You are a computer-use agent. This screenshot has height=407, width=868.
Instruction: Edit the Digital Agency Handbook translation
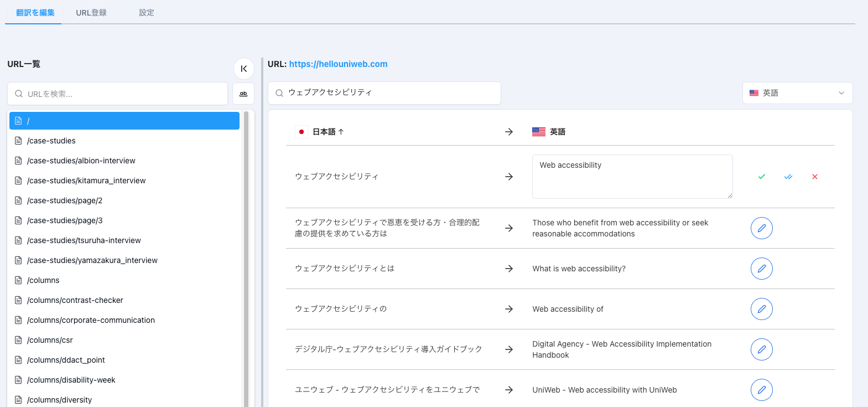762,349
